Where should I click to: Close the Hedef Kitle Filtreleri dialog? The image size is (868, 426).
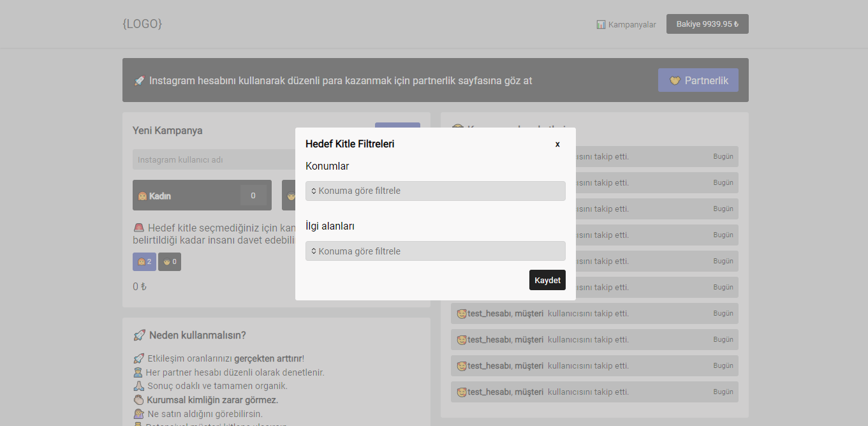pos(557,144)
